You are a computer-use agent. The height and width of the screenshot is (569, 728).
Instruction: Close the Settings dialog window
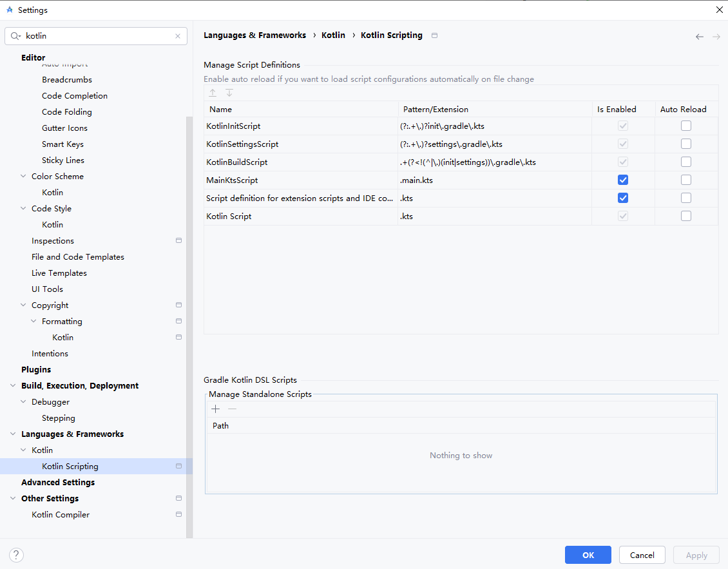click(719, 10)
